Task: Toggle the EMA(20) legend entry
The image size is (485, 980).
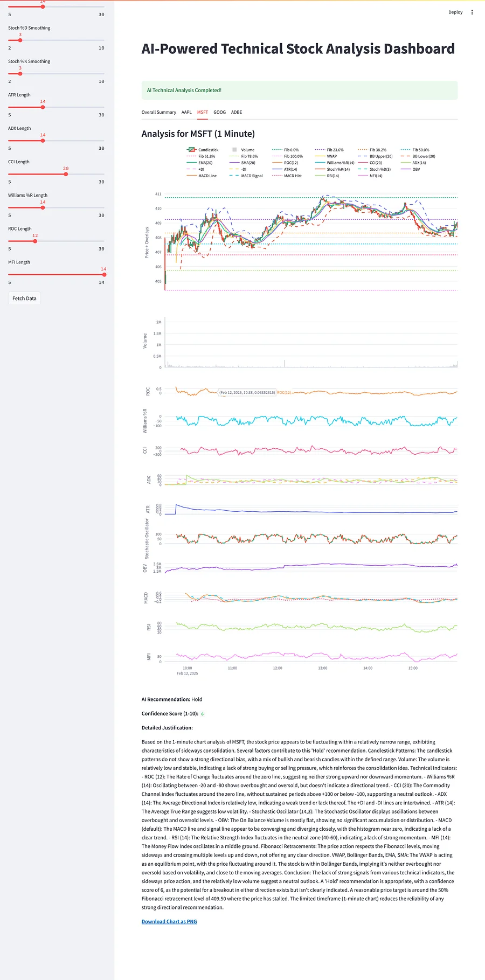Action: (200, 163)
